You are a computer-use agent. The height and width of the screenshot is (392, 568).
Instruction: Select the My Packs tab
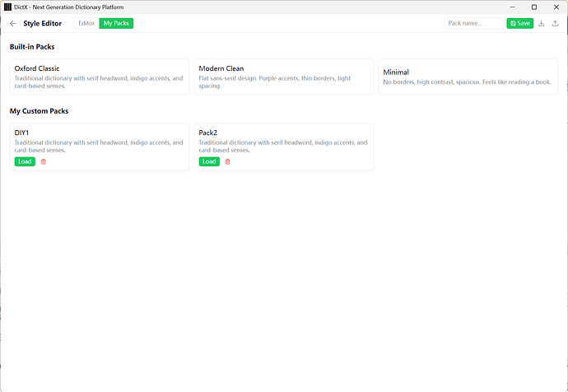[116, 23]
